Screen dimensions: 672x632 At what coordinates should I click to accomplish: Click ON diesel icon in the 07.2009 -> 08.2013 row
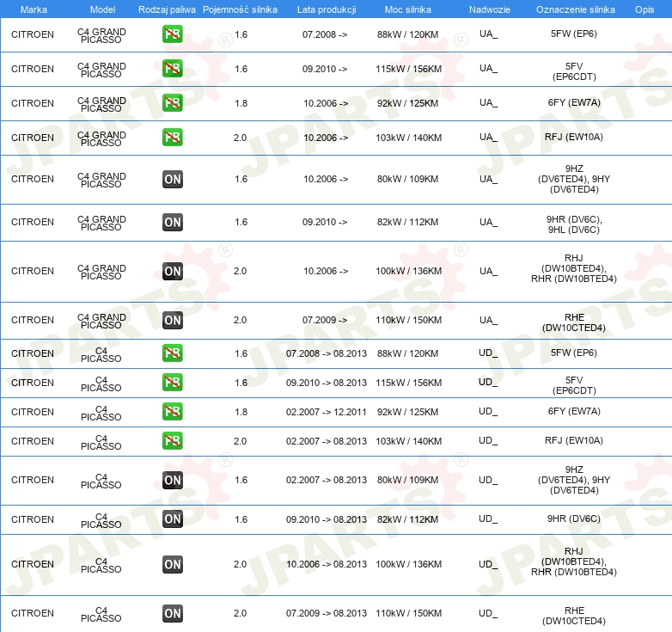click(173, 613)
